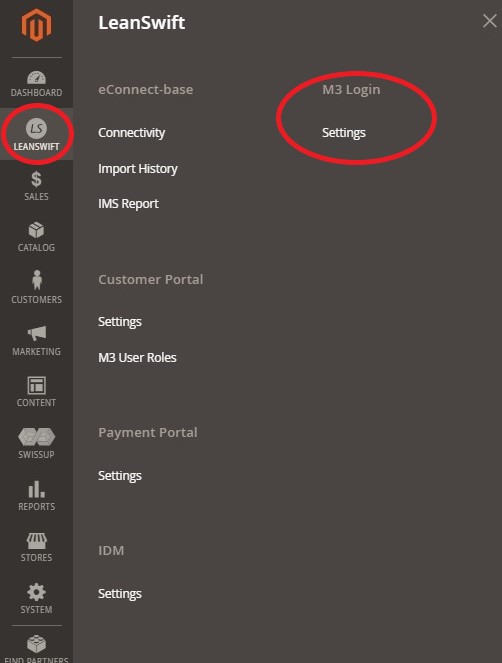Open Settings under M3 Login
Screen dimensions: 502x663
[x=344, y=133]
